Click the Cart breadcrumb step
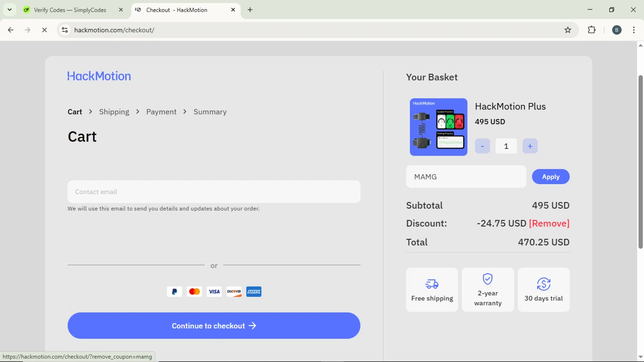The height and width of the screenshot is (362, 644). coord(75,112)
